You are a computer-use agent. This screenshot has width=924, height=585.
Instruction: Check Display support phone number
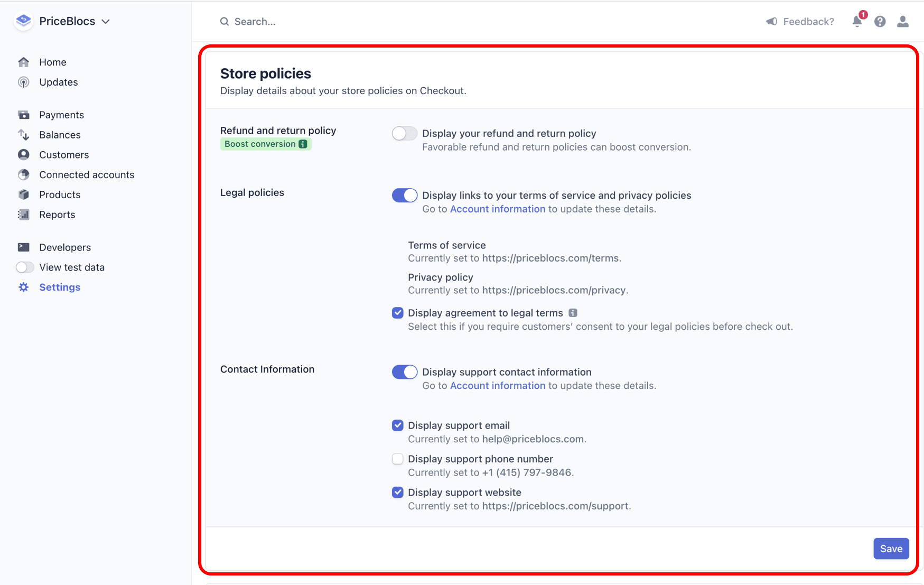(x=397, y=459)
